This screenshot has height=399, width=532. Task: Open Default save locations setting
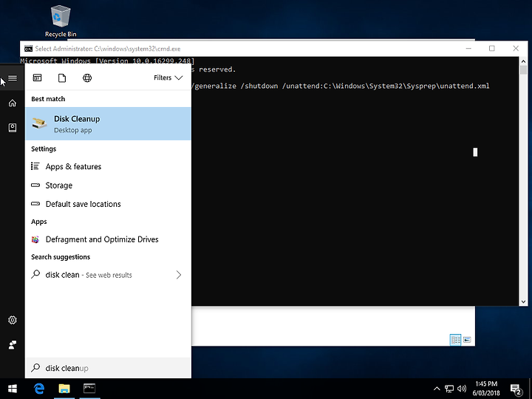108,204
